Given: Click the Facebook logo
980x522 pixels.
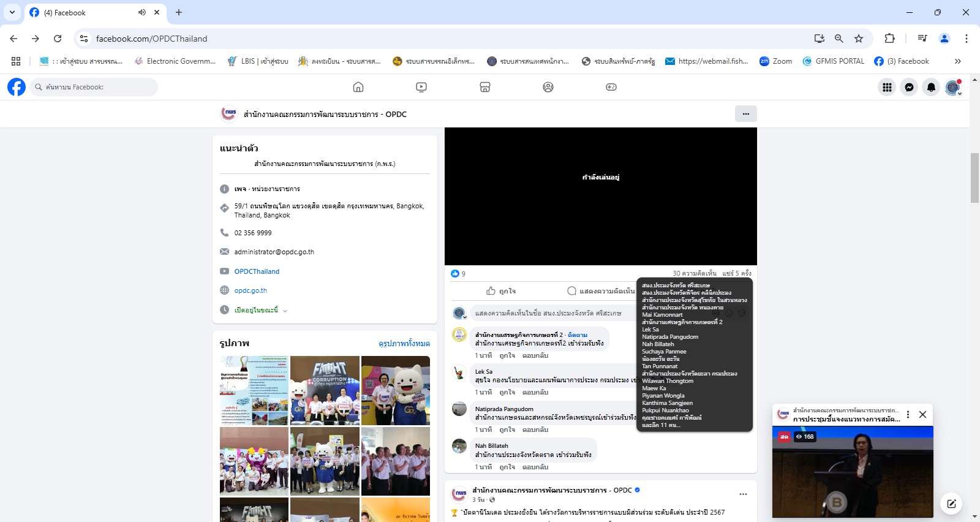Looking at the screenshot, I should coord(17,87).
